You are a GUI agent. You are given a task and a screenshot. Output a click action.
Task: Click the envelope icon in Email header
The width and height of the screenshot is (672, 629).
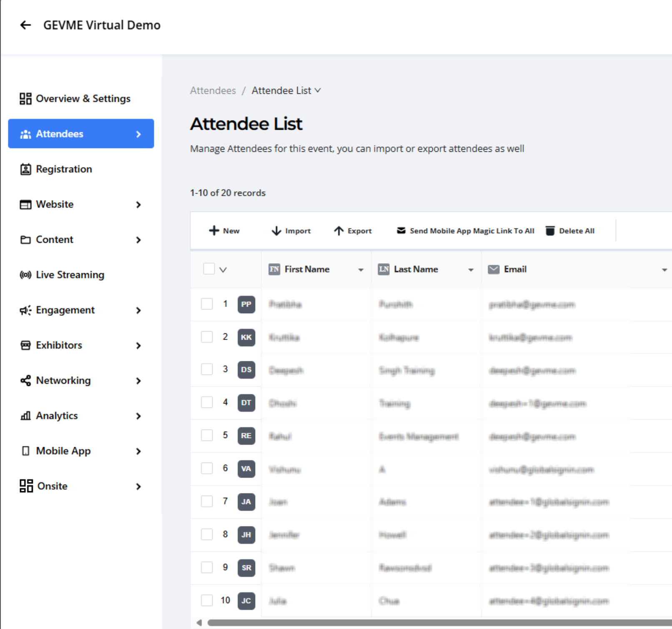tap(494, 269)
